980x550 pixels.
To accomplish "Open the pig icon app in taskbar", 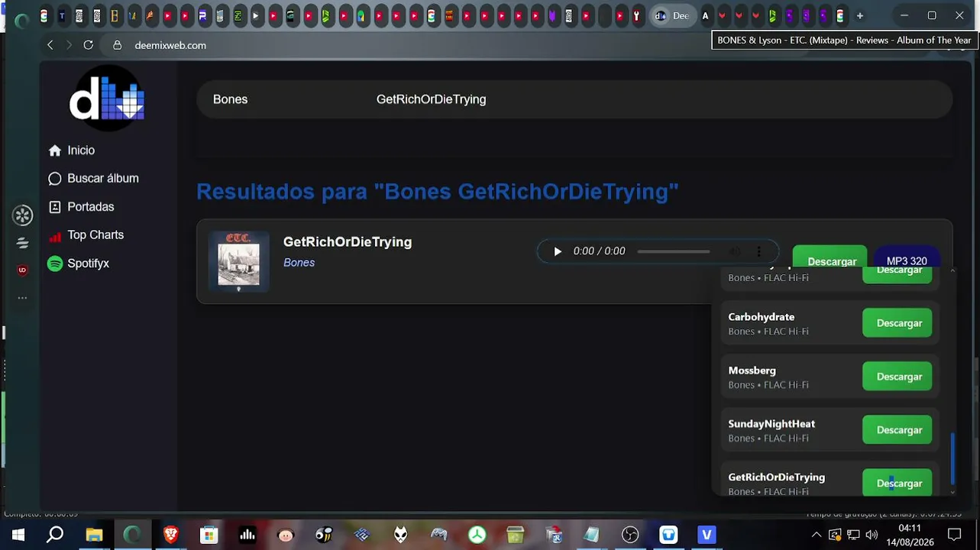I will click(x=286, y=535).
